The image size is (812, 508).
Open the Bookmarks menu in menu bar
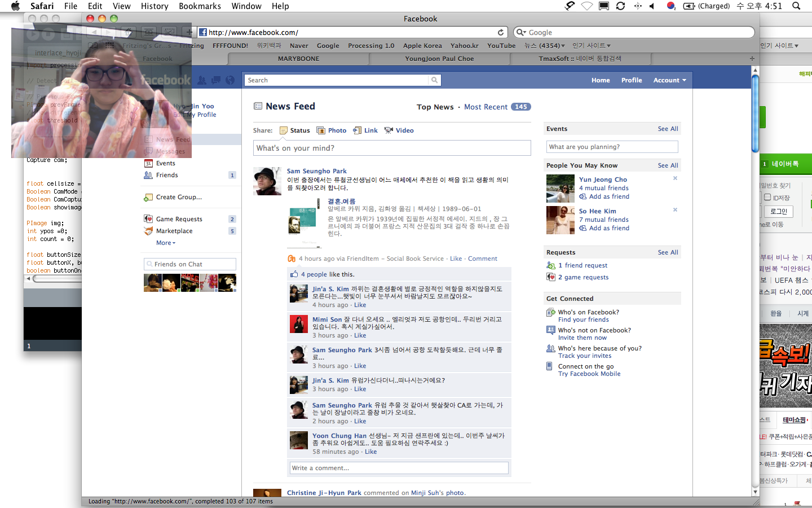click(x=200, y=6)
